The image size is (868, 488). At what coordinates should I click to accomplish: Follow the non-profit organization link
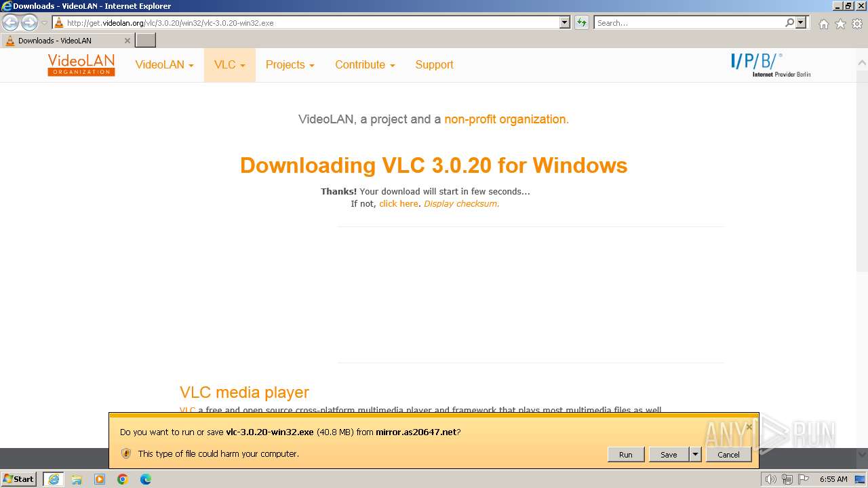pyautogui.click(x=507, y=119)
